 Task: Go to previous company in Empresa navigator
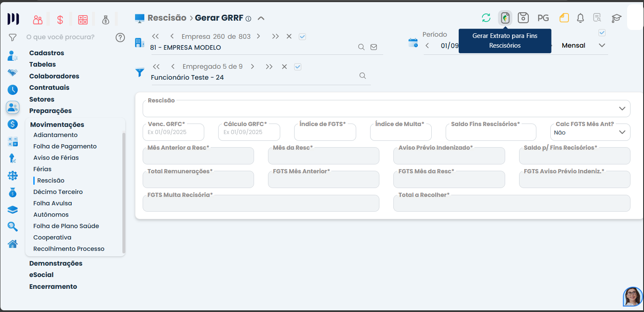[172, 37]
